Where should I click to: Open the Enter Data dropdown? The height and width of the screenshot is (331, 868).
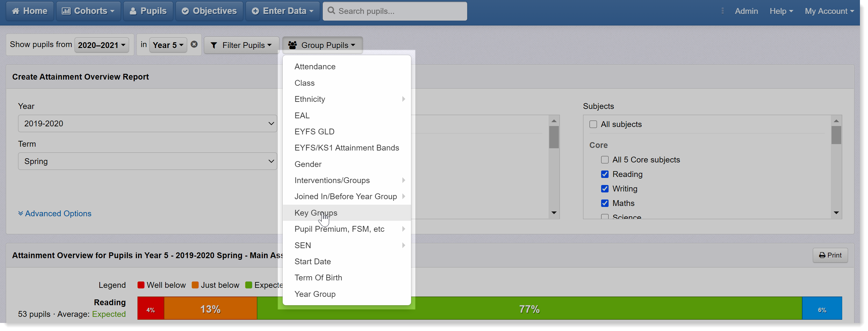pos(282,11)
